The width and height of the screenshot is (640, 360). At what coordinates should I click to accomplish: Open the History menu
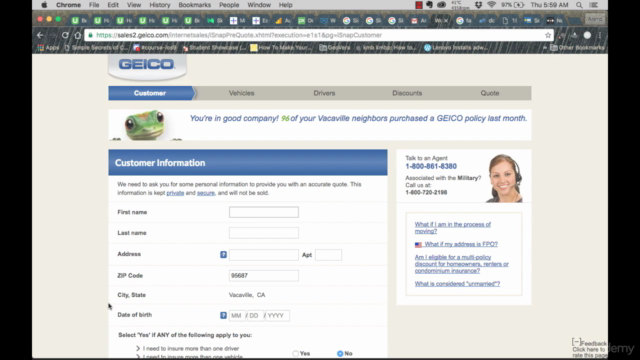tap(160, 5)
